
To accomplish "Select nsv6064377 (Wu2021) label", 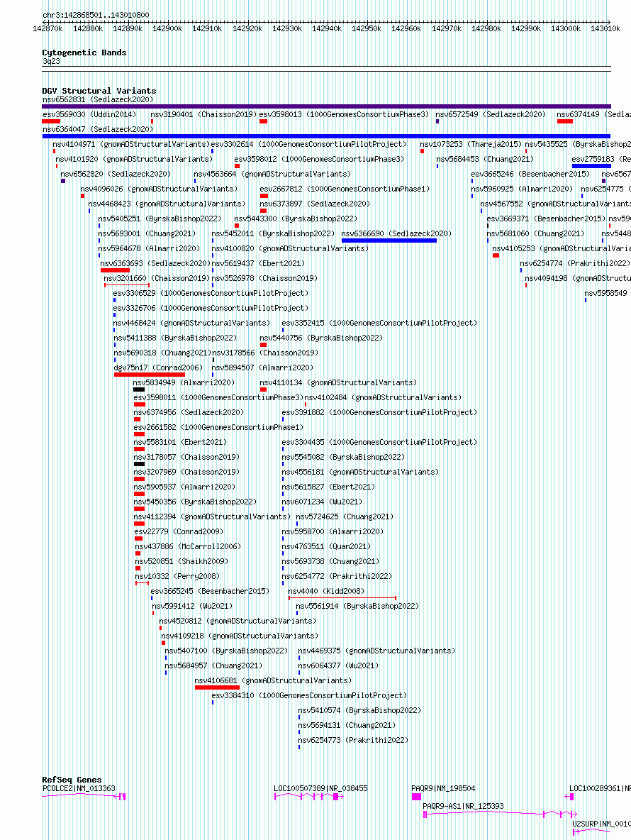I will click(338, 665).
